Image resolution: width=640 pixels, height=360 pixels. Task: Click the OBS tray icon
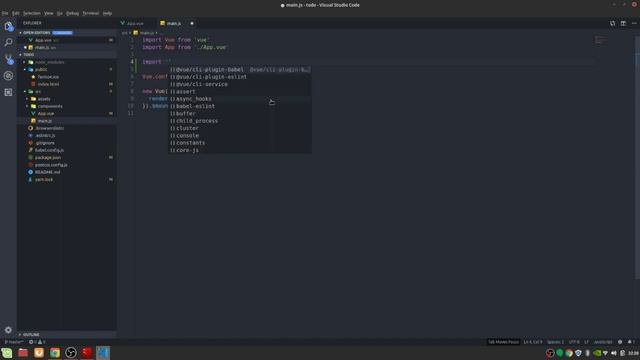[x=550, y=353]
